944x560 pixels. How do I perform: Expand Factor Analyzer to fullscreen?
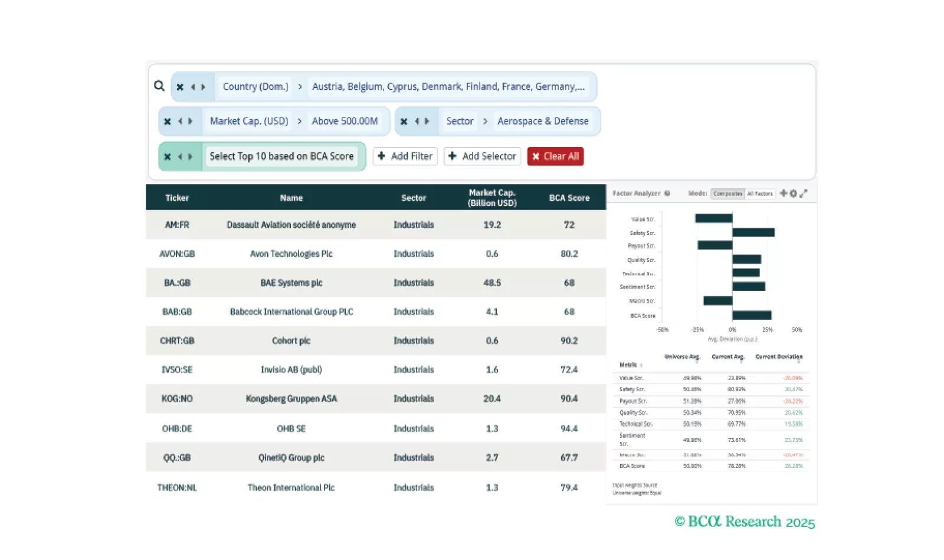[x=804, y=194]
